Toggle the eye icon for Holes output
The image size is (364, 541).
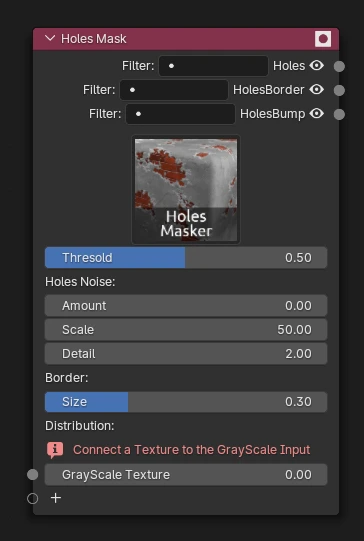coord(316,65)
